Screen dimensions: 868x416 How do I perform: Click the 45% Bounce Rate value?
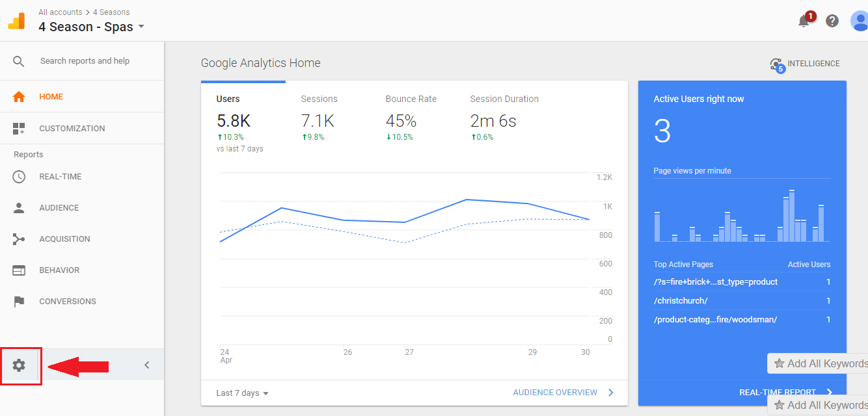(401, 121)
